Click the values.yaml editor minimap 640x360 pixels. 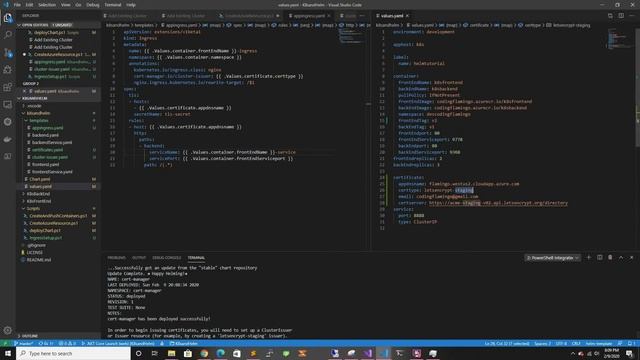[x=619, y=39]
